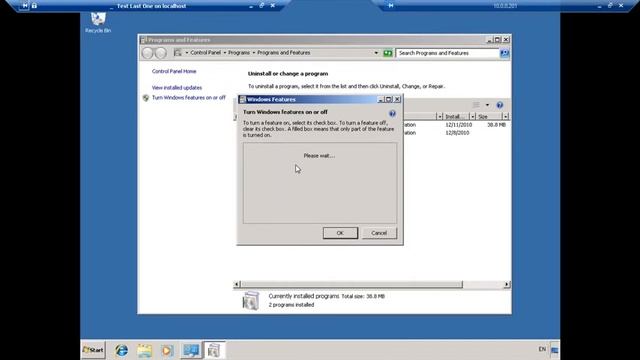Click the system tray flag icon
Viewport: 640px width, 360px height.
pos(554,350)
